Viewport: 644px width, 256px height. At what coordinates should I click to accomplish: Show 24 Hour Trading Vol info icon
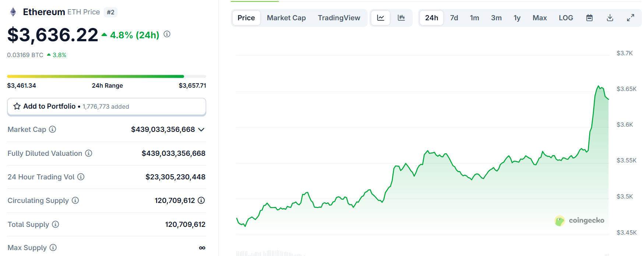pyautogui.click(x=81, y=177)
